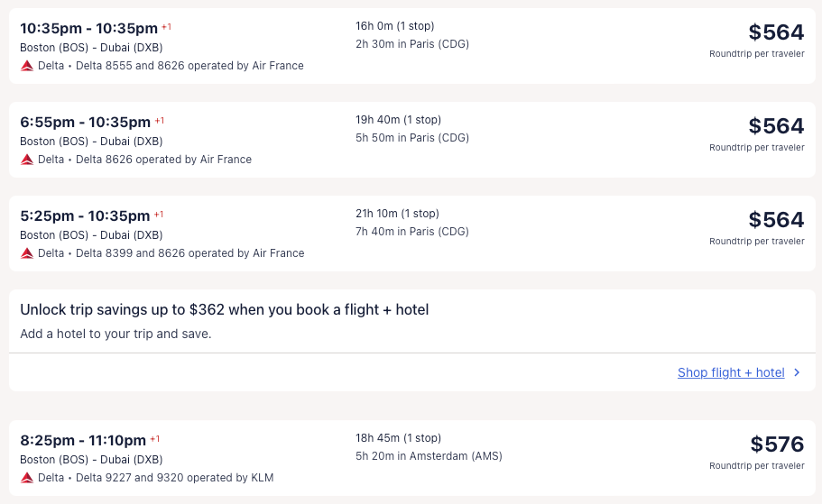Click the Unlock trip savings up to $362 heading
Viewport: 822px width, 504px height.
point(225,310)
